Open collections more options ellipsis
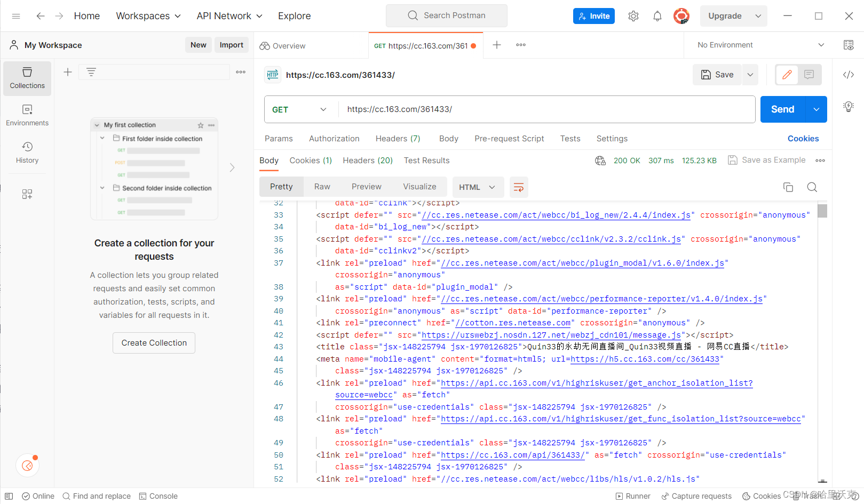The image size is (864, 504). [x=241, y=72]
